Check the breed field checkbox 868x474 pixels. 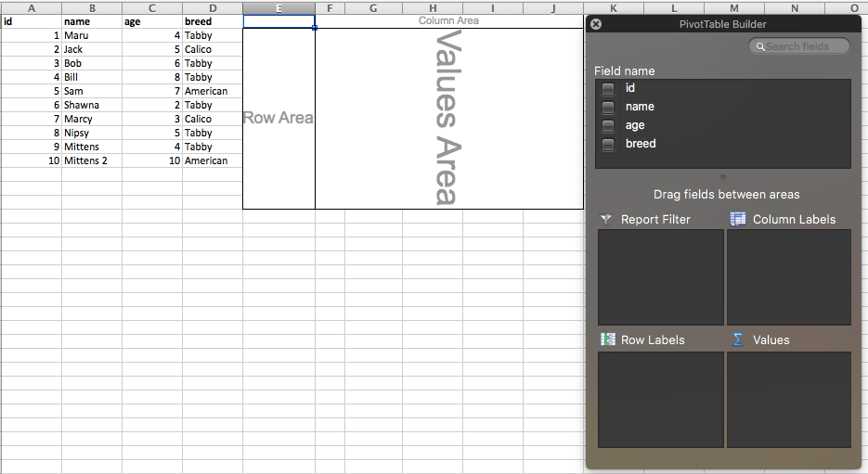tap(608, 144)
